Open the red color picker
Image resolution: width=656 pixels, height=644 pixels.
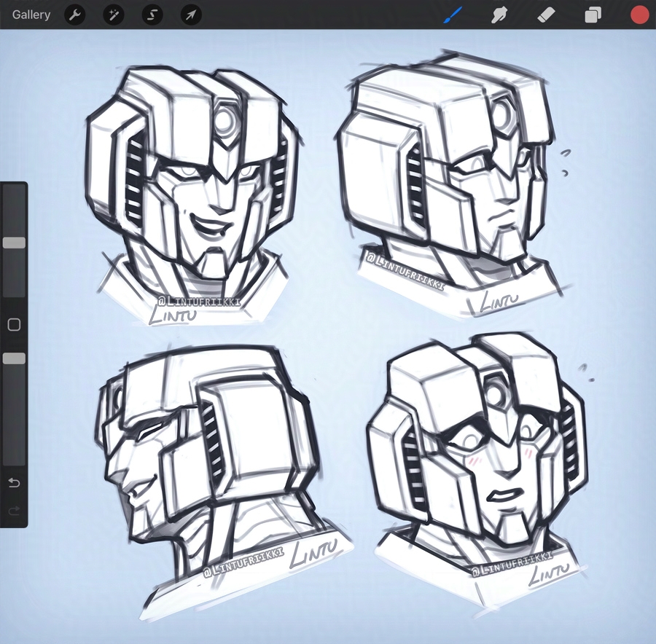pyautogui.click(x=639, y=15)
